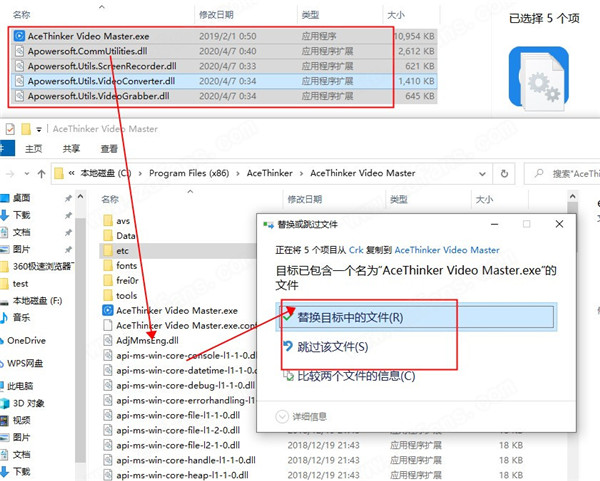The width and height of the screenshot is (600, 481).
Task: Click the AceThinker Video Master destination link
Action: coord(447,250)
